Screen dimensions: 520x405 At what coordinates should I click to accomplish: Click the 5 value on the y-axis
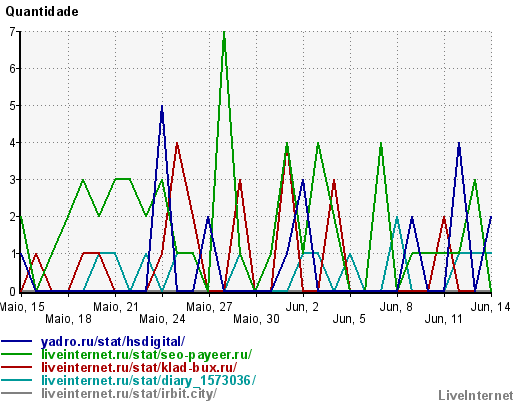[x=12, y=106]
